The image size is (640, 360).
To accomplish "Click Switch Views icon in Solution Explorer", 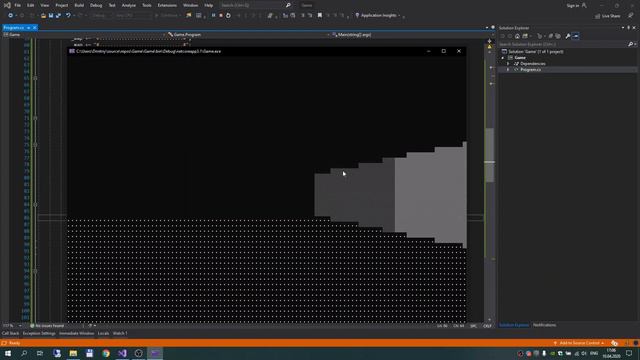I will pyautogui.click(x=525, y=36).
